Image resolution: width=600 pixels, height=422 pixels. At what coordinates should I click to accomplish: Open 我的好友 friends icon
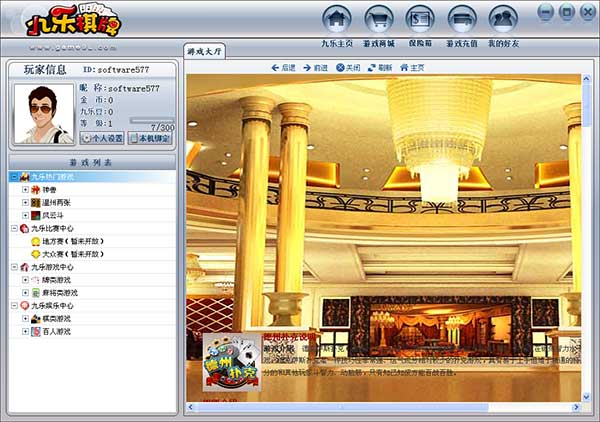[x=503, y=18]
